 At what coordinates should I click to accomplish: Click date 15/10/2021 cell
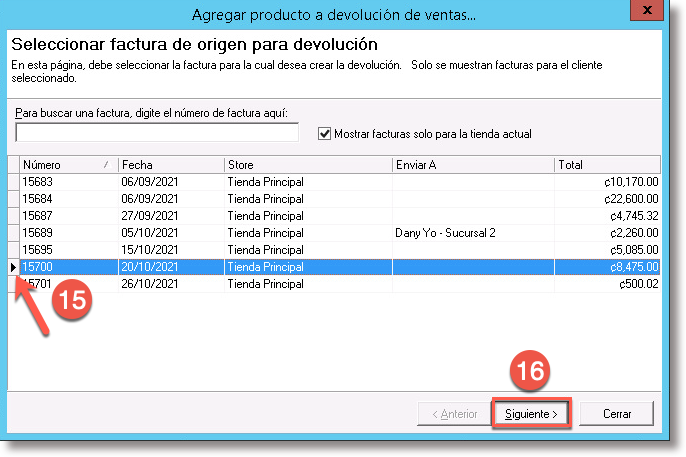click(x=150, y=250)
